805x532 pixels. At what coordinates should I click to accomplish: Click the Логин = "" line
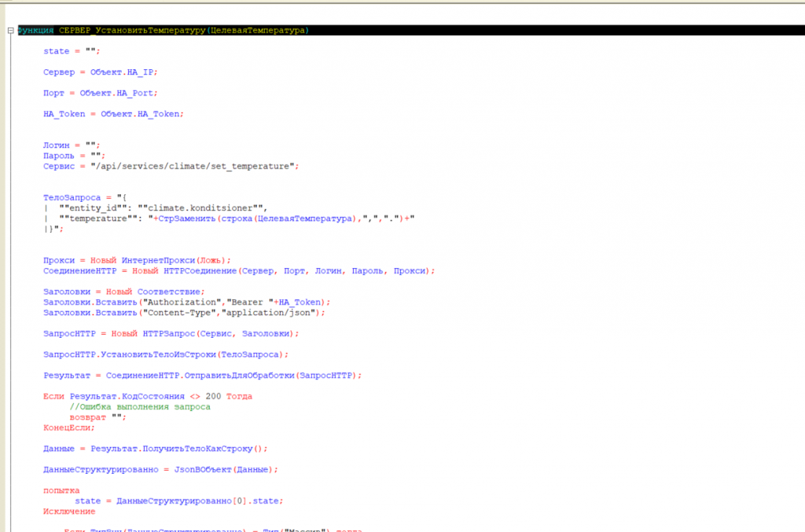(x=72, y=145)
